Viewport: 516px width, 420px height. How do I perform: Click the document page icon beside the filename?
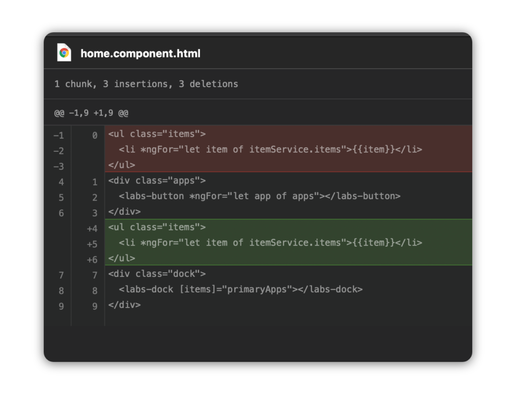[x=63, y=52]
